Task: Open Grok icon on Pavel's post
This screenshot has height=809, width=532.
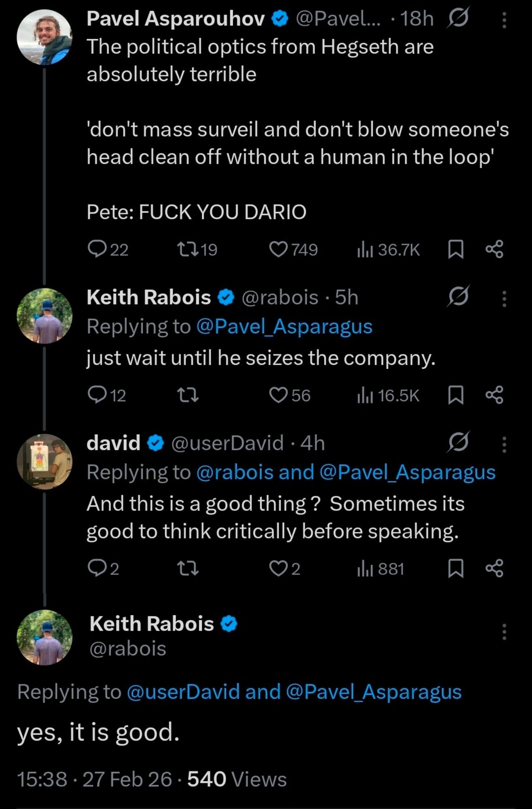Action: (x=458, y=19)
